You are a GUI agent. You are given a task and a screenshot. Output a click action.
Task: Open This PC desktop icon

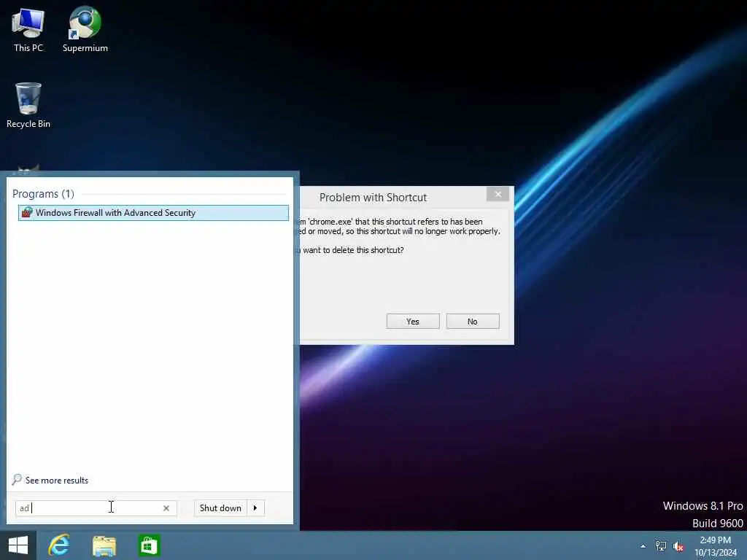[x=28, y=29]
